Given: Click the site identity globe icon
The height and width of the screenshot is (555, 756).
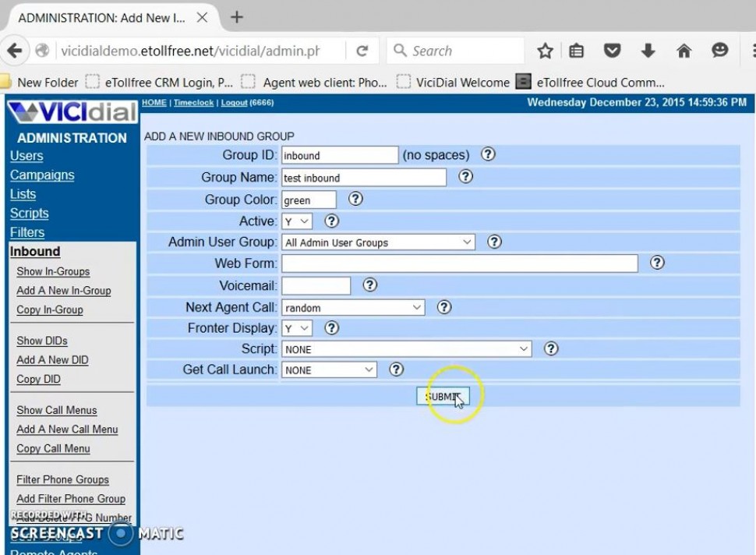Looking at the screenshot, I should 42,51.
